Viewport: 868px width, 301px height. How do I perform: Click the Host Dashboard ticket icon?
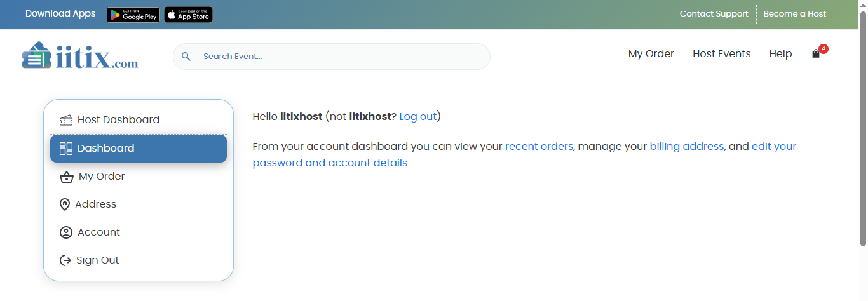pyautogui.click(x=66, y=120)
